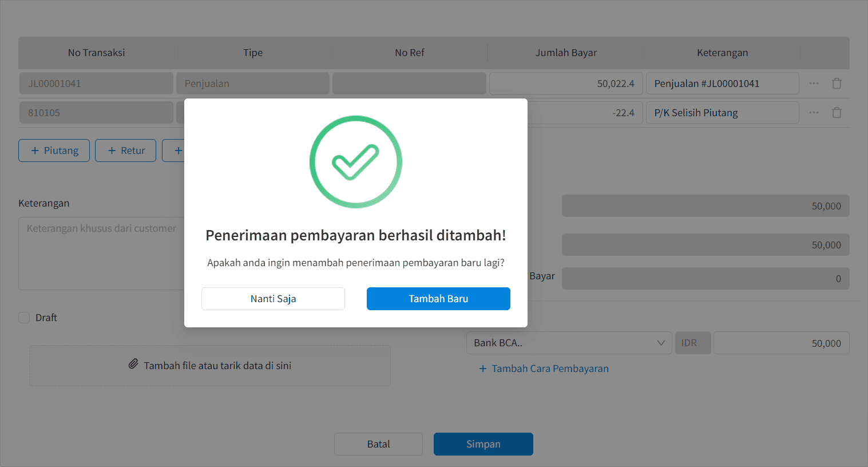The image size is (868, 467).
Task: Click the green checkmark success icon
Action: click(356, 162)
